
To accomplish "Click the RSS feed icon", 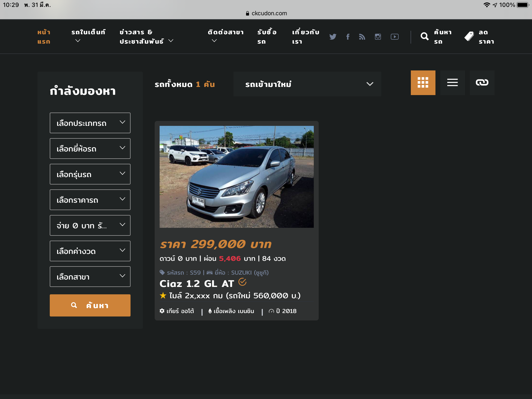I will pos(362,37).
